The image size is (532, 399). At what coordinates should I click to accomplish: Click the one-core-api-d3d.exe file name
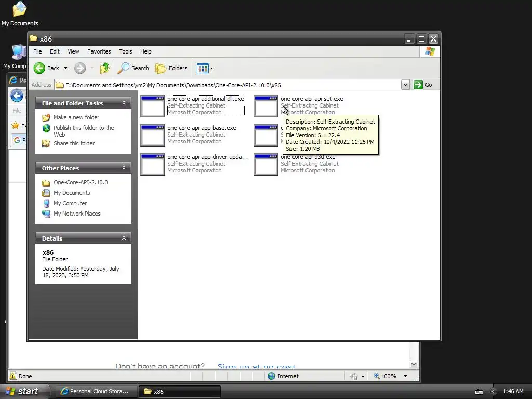308,157
